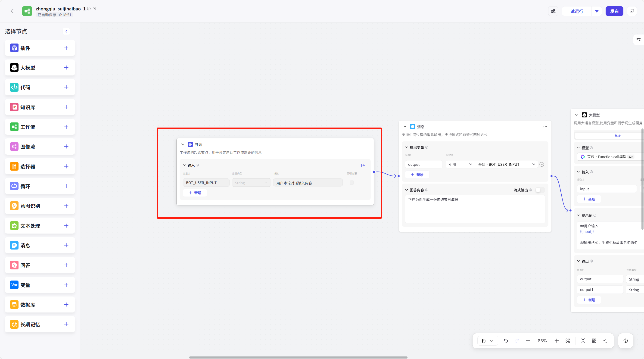Add a 选择器 node with plus

[66, 166]
